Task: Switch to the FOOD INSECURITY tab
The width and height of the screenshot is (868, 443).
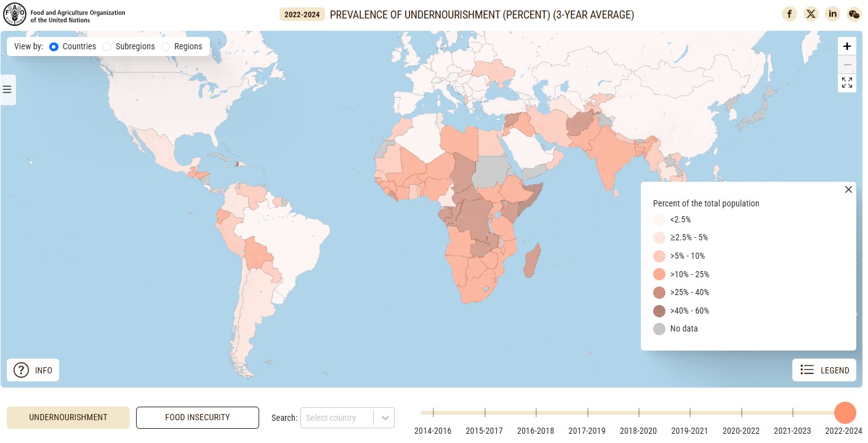Action: [197, 417]
